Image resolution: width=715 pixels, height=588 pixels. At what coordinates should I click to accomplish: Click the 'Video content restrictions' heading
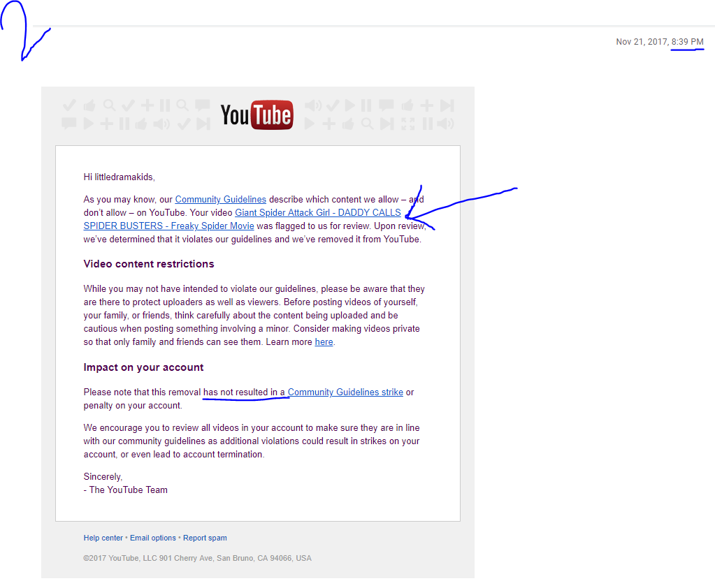149,264
